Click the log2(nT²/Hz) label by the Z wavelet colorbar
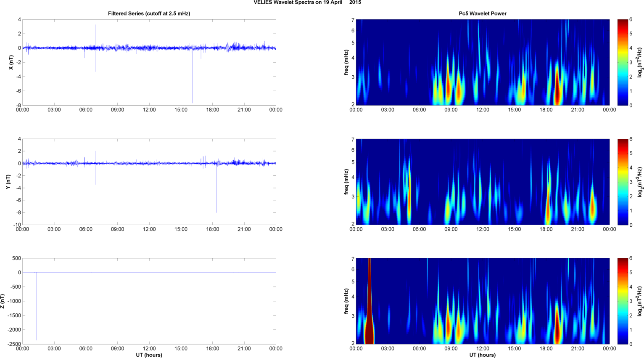Image resolution: width=644 pixels, height=358 pixels. [x=640, y=301]
